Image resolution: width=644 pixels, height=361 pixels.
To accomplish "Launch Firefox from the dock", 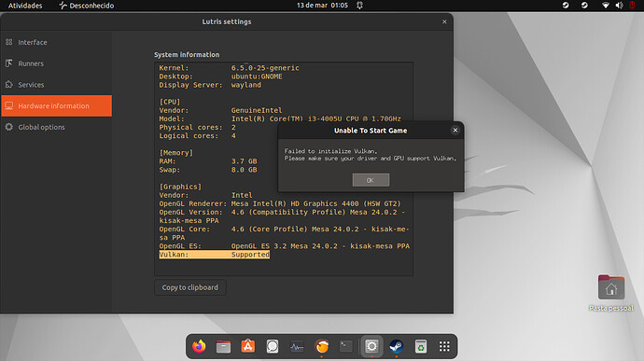I will click(x=199, y=347).
